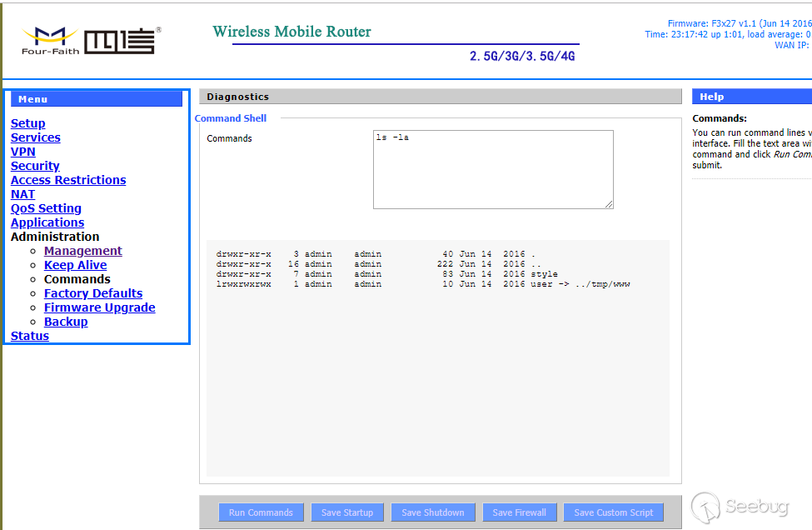The width and height of the screenshot is (812, 530).
Task: Click the textarea resize grip corner
Action: [609, 204]
